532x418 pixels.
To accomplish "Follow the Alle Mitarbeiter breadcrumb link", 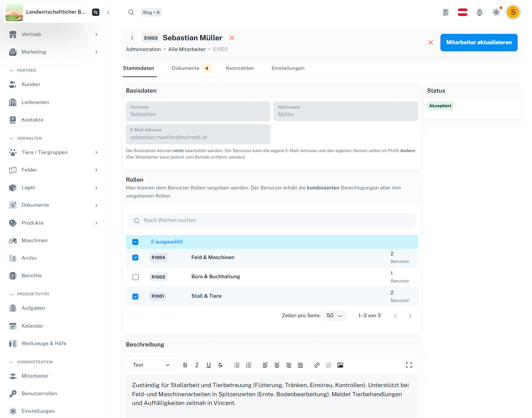I will 187,49.
